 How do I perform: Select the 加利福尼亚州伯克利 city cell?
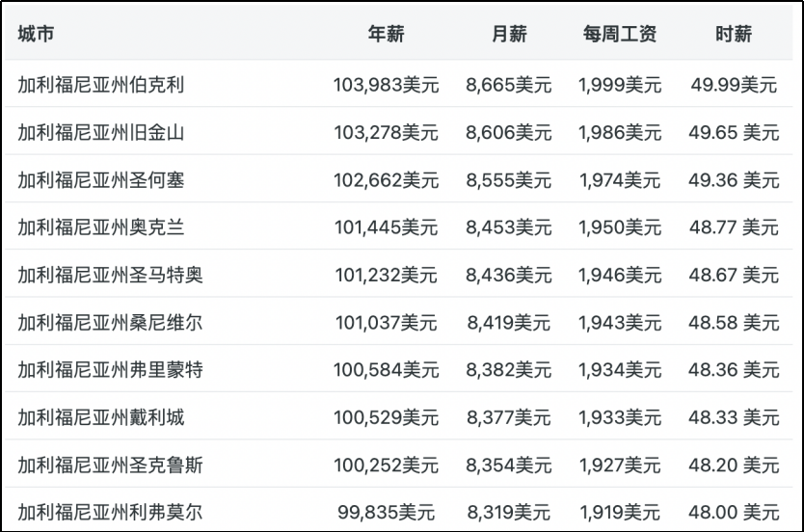tap(101, 85)
